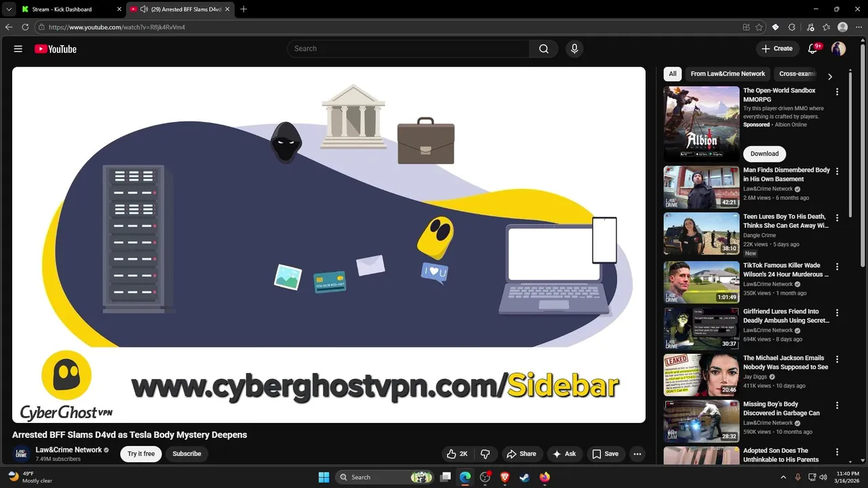
Task: Click the Windows taskbar search box
Action: coord(384,477)
